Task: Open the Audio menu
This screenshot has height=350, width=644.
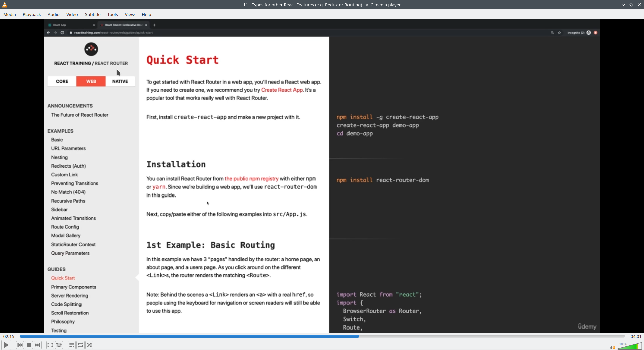Action: [x=54, y=14]
